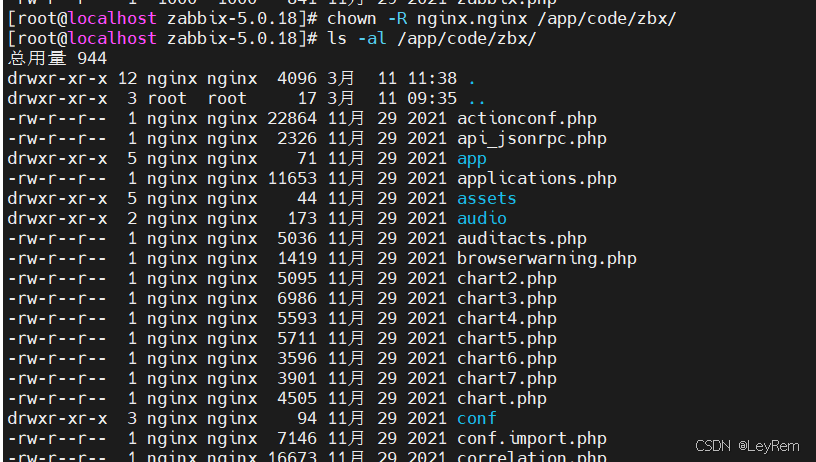Select the applications.php file name

click(537, 179)
